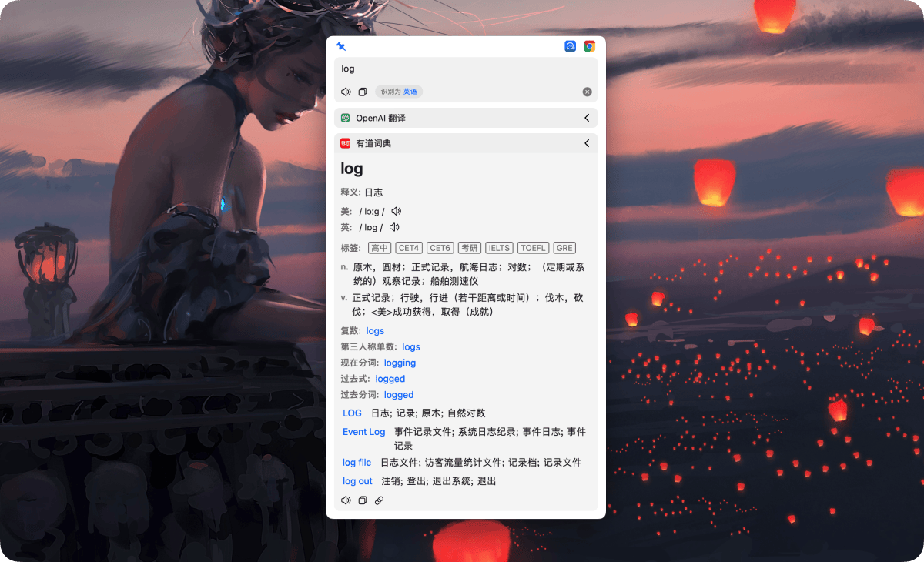This screenshot has height=562, width=924.
Task: Open the Event Log phrase link
Action: (364, 432)
